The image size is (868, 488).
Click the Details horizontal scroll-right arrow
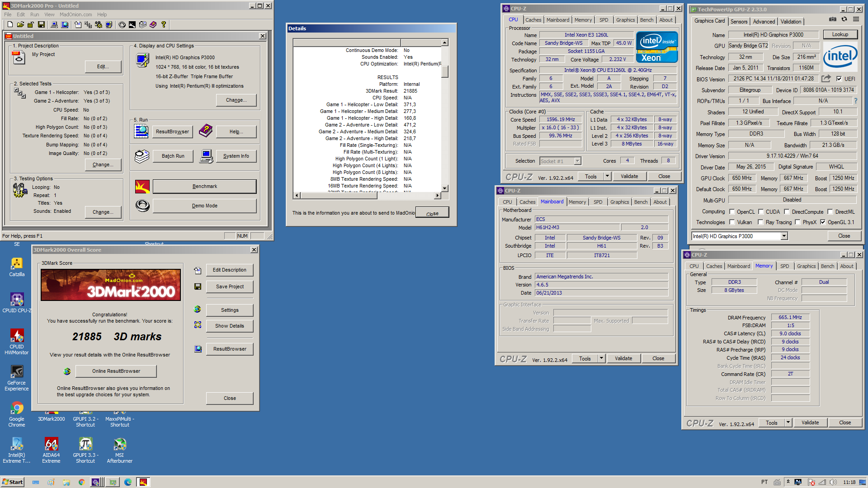pos(438,196)
